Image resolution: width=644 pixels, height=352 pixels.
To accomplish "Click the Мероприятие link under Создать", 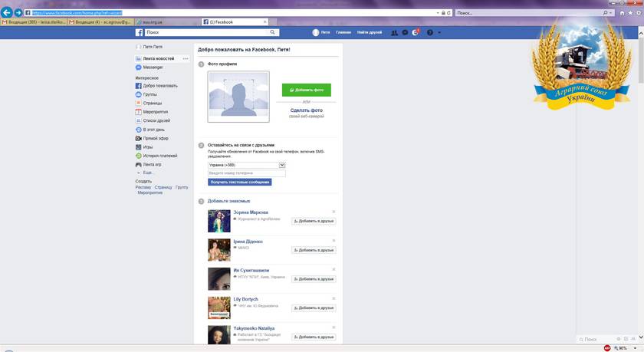I will click(150, 192).
